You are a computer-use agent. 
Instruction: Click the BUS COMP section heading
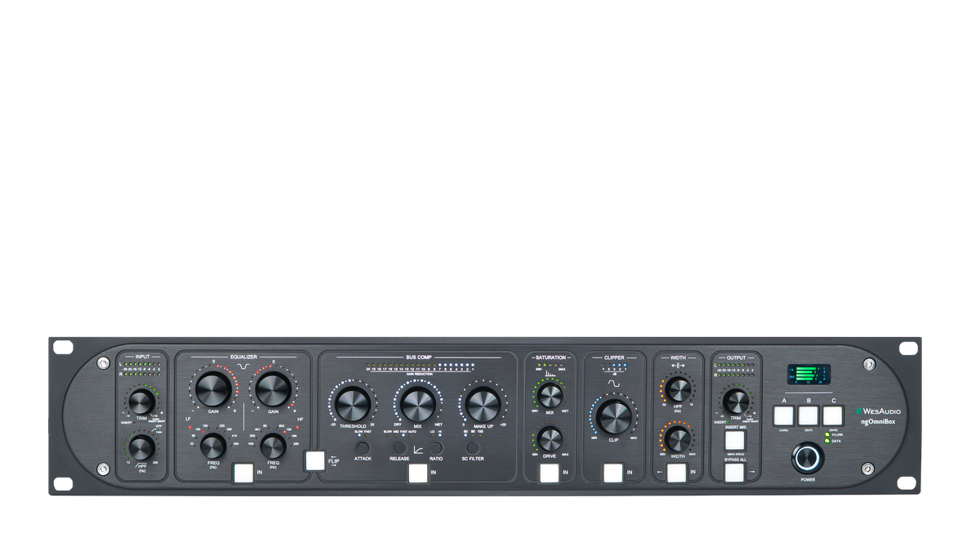click(417, 357)
